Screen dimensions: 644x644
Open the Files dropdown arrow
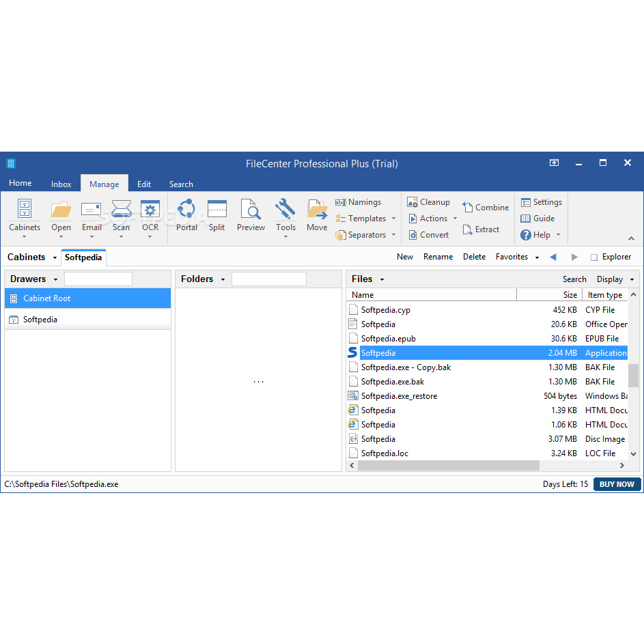[382, 280]
